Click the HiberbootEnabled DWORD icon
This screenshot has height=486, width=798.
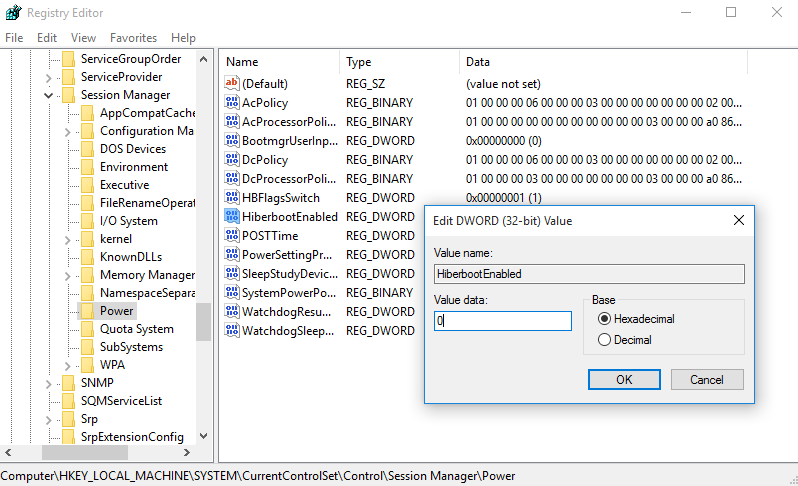click(x=232, y=216)
